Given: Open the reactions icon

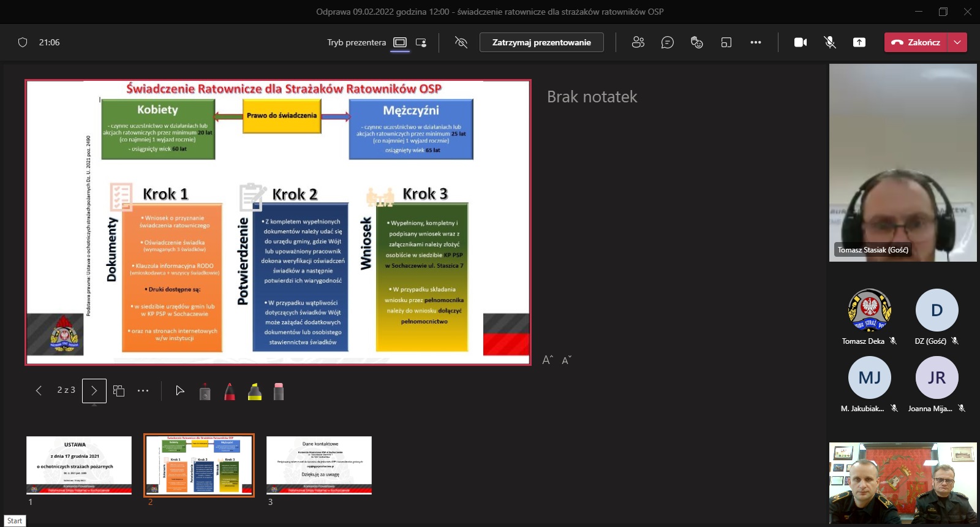Looking at the screenshot, I should pyautogui.click(x=696, y=42).
